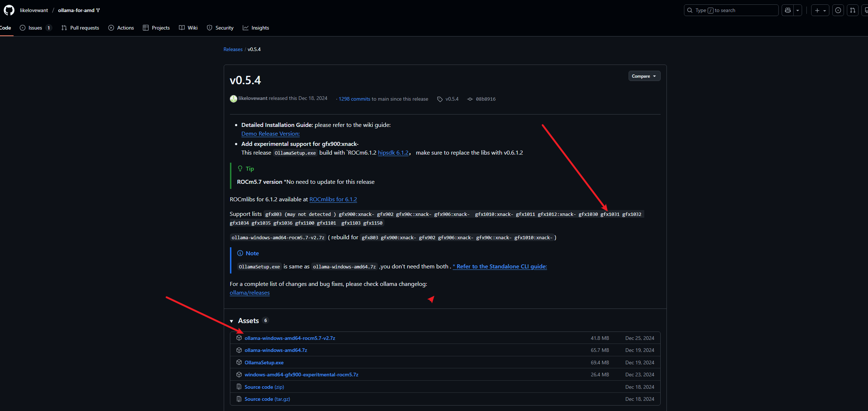Click the Releases breadcrumb link
Screen dimensions: 868x411
[x=233, y=49]
